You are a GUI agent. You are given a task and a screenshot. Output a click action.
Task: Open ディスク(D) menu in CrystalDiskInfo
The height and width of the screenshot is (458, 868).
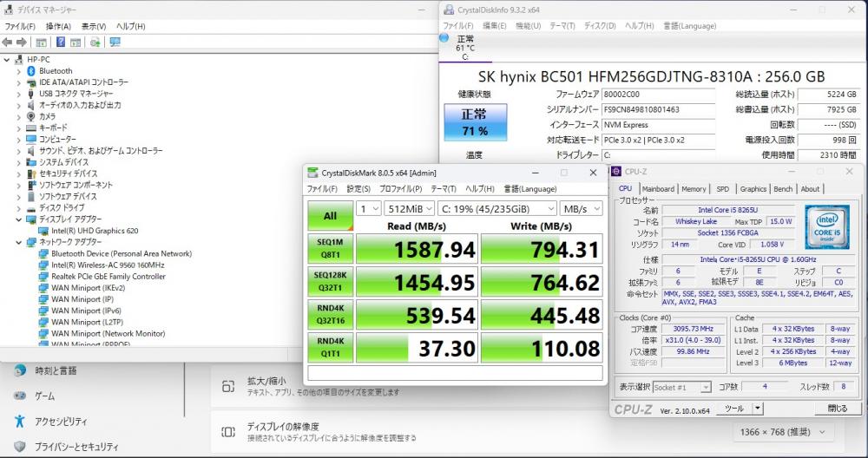coord(600,25)
